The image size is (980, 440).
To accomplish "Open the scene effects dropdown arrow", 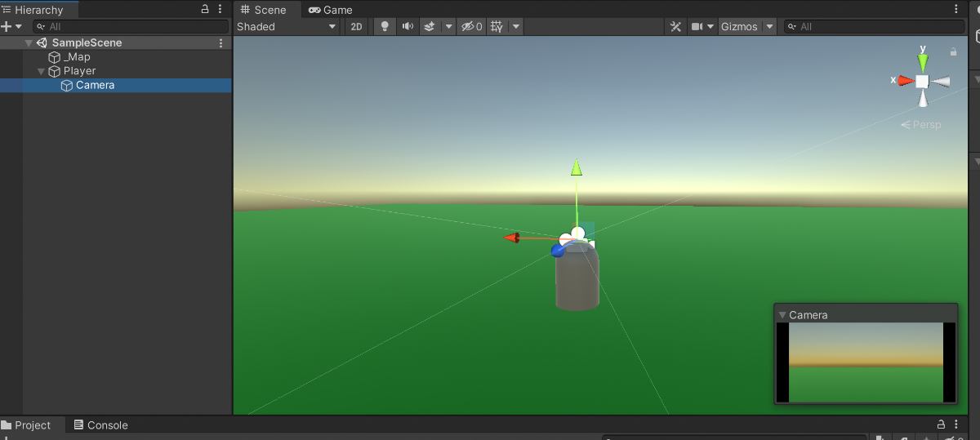I will [448, 26].
